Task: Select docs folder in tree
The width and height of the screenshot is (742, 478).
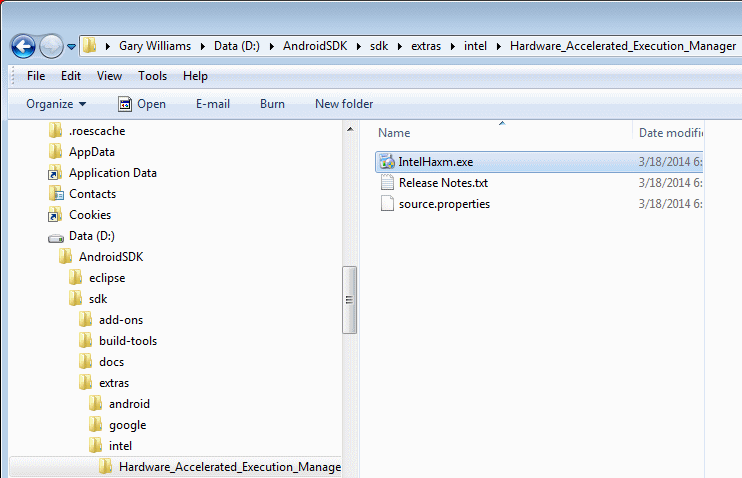Action: (x=112, y=362)
